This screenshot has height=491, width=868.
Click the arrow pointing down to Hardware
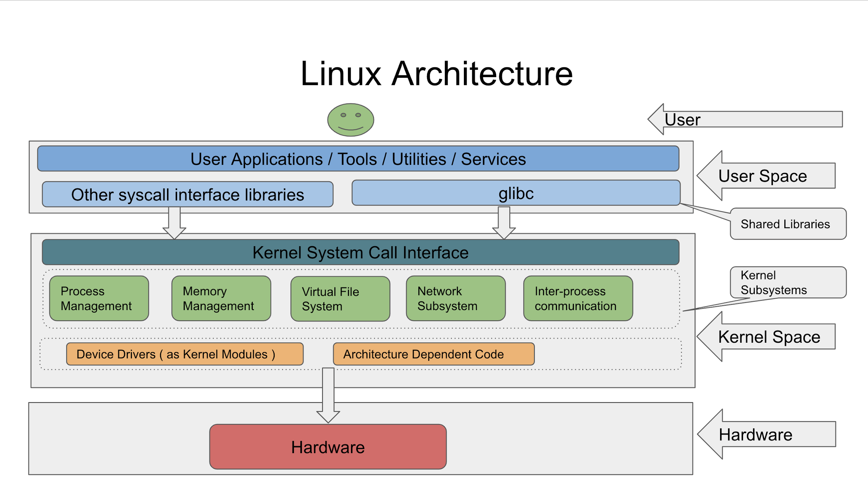tap(328, 396)
